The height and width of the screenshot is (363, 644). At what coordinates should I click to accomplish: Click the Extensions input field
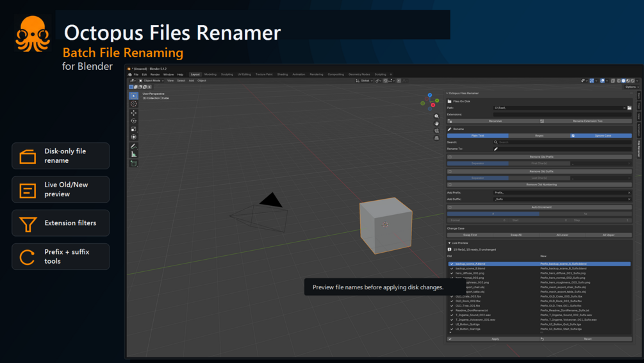click(x=562, y=115)
